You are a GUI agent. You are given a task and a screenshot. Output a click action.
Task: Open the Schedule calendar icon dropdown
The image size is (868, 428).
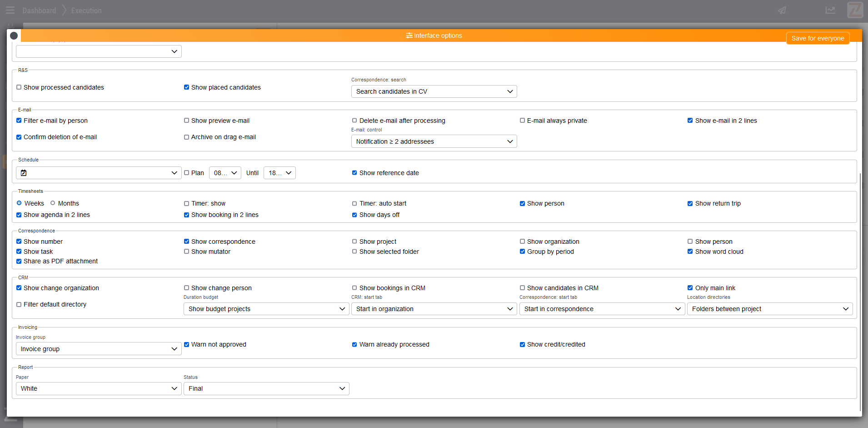[99, 173]
